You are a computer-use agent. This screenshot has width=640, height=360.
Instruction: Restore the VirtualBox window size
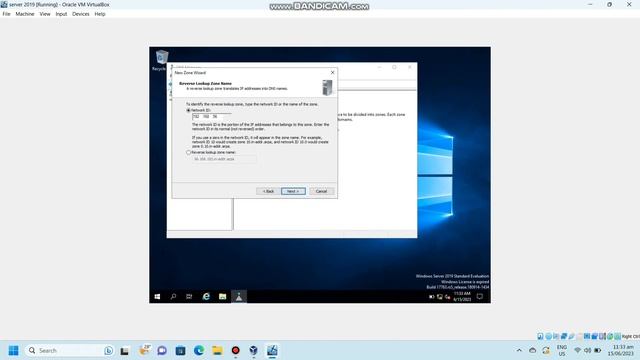pos(609,4)
